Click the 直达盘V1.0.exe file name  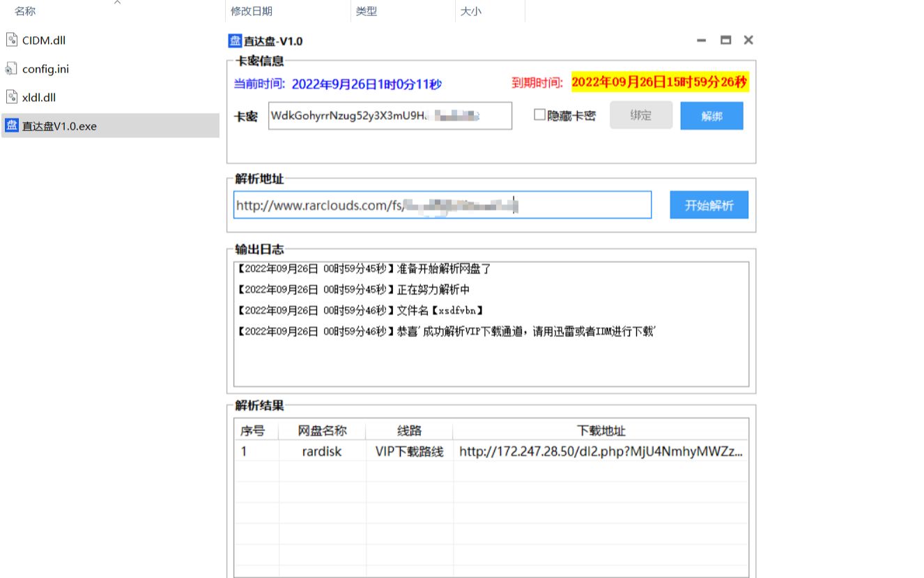(59, 126)
